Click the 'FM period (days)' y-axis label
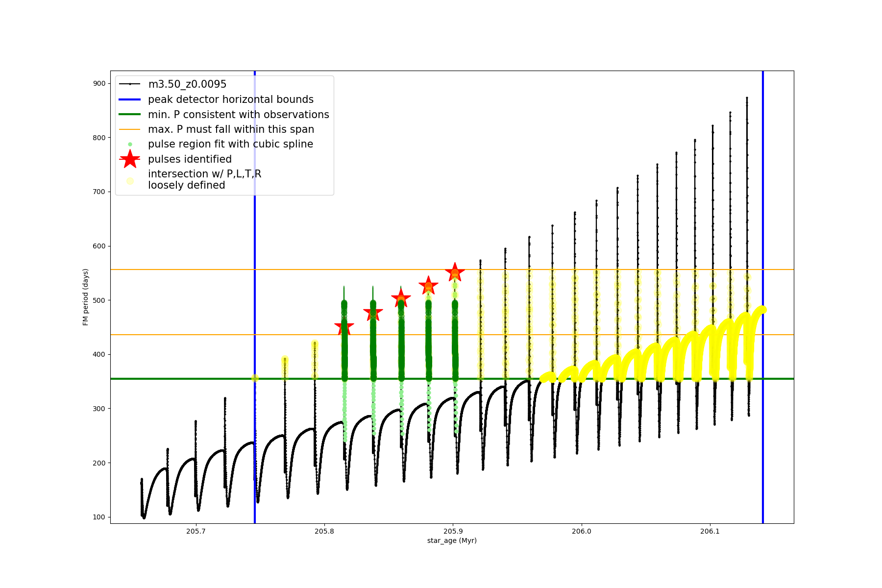Screen dimensions: 882x588 pyautogui.click(x=86, y=297)
